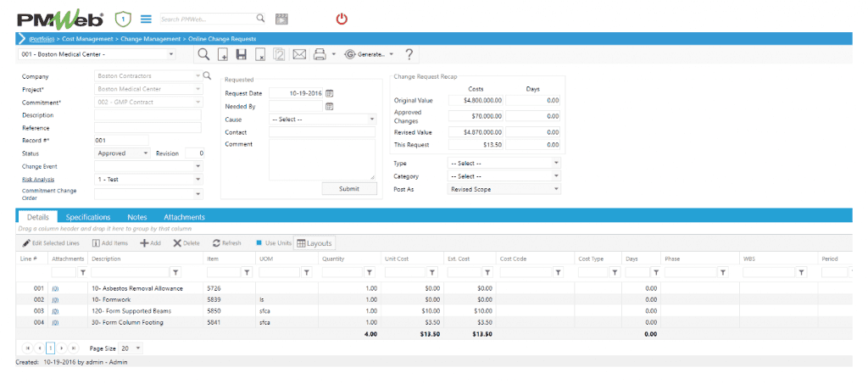Save the record with the floppy disk icon
Viewport: 868px width, 384px height.
242,54
